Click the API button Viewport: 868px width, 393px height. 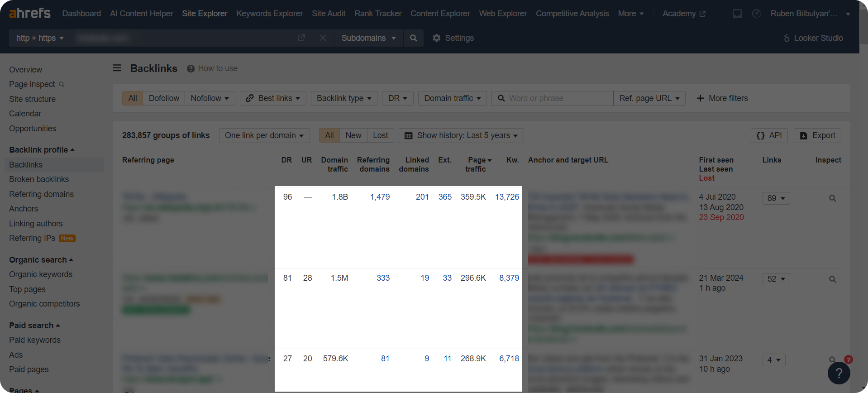769,135
